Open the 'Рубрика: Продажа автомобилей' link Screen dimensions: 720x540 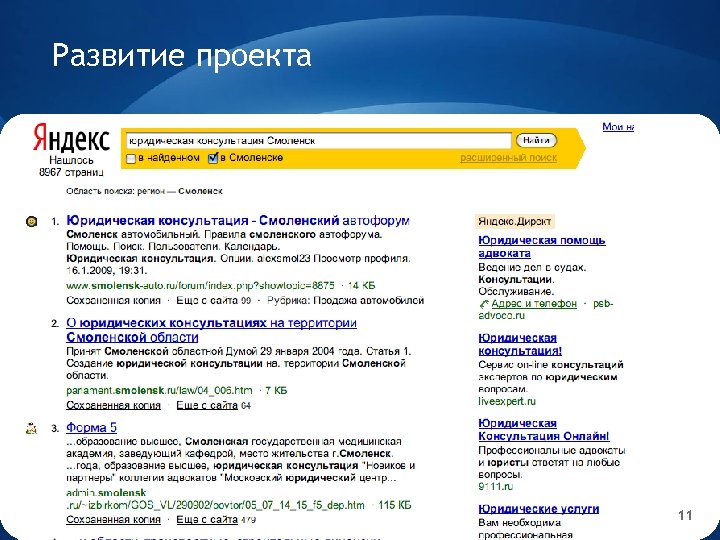345,300
